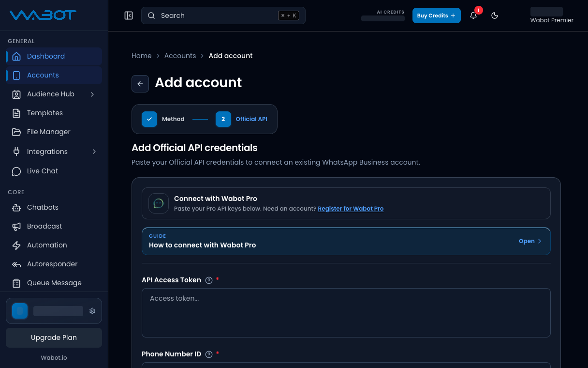588x368 pixels.
Task: Click Accounts in the breadcrumb
Action: (180, 56)
